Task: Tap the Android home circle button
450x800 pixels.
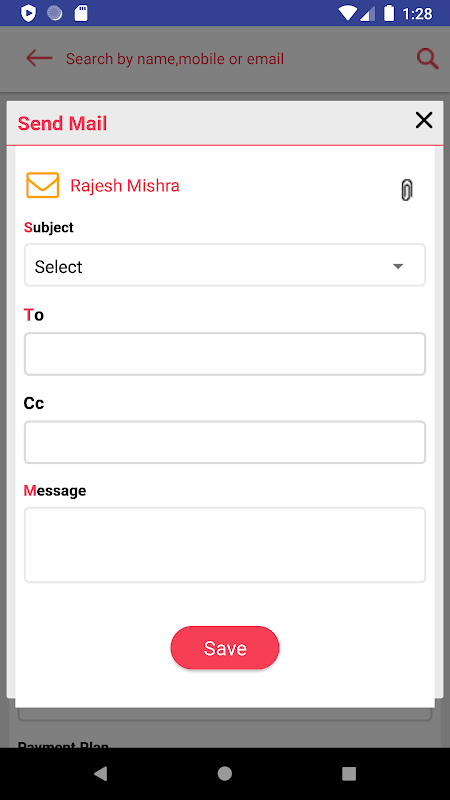Action: tap(224, 773)
